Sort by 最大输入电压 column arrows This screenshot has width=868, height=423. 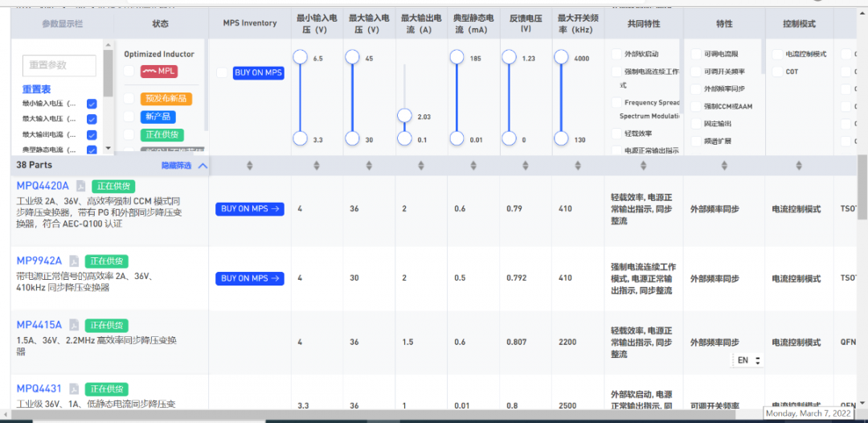coord(369,165)
